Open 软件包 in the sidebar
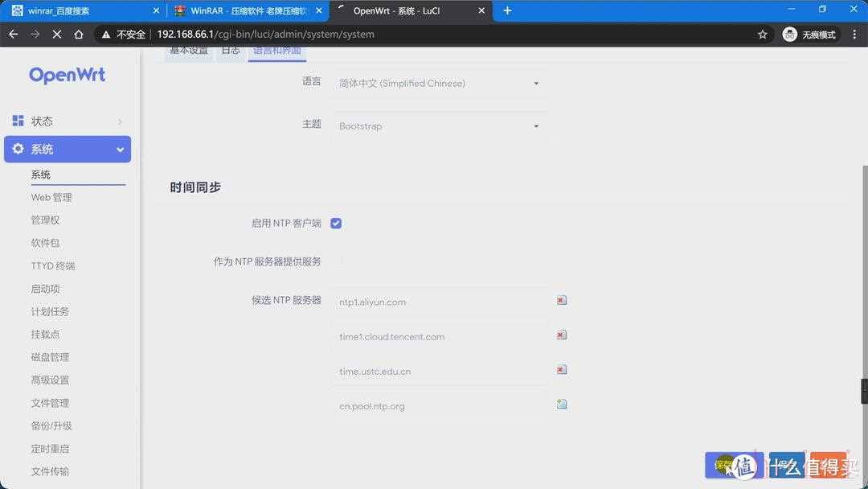 (x=46, y=243)
